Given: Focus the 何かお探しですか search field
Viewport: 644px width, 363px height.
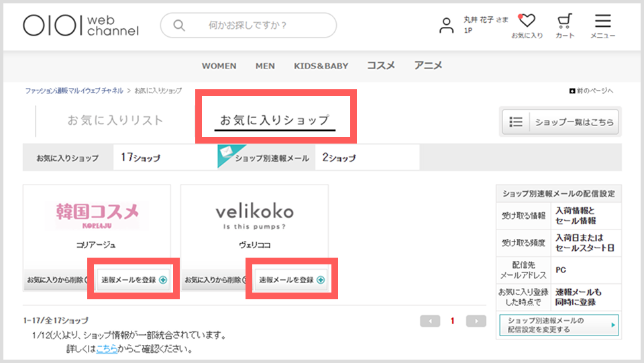Looking at the screenshot, I should point(248,25).
